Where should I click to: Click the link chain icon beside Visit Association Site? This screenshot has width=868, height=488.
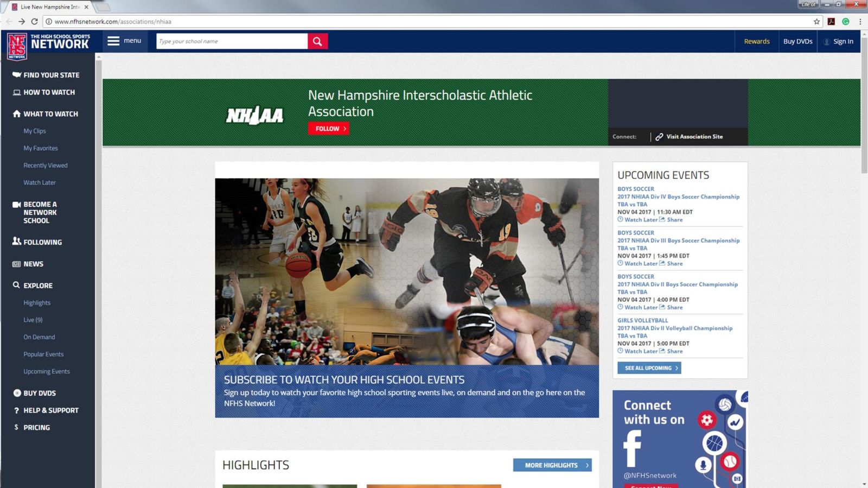(659, 137)
